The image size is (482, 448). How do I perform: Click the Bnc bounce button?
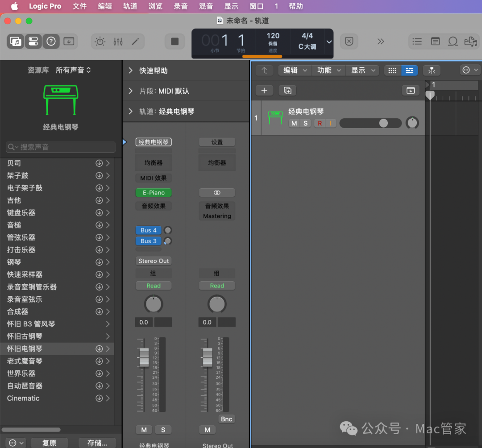tap(227, 419)
